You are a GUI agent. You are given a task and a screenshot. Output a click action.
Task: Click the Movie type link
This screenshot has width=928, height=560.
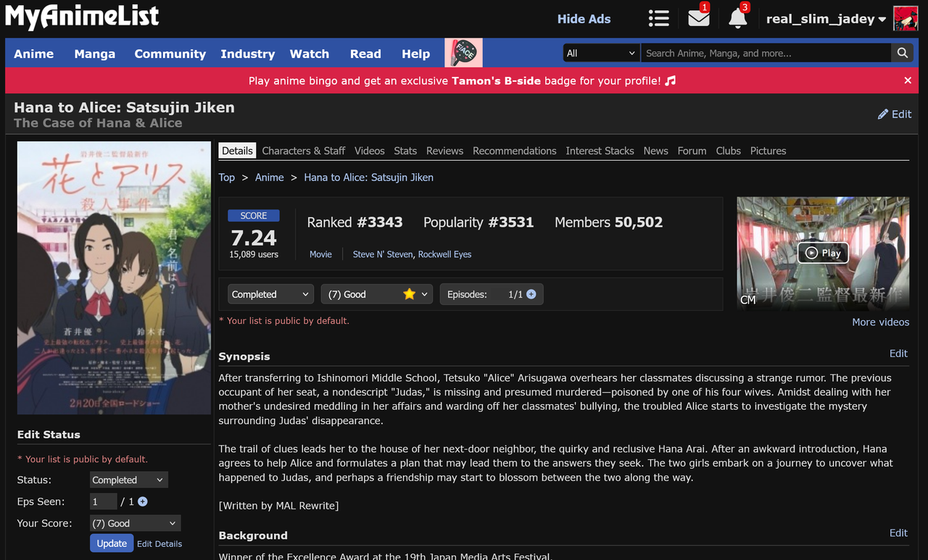(320, 254)
